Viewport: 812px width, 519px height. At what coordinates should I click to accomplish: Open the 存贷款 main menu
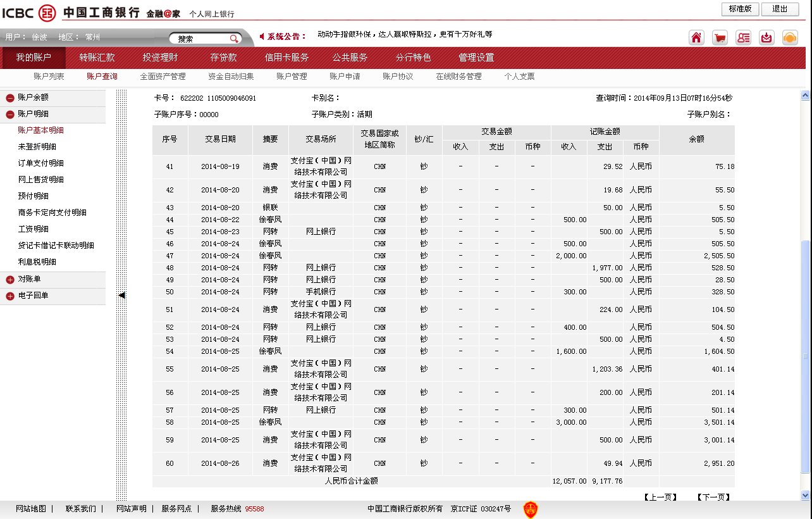223,58
